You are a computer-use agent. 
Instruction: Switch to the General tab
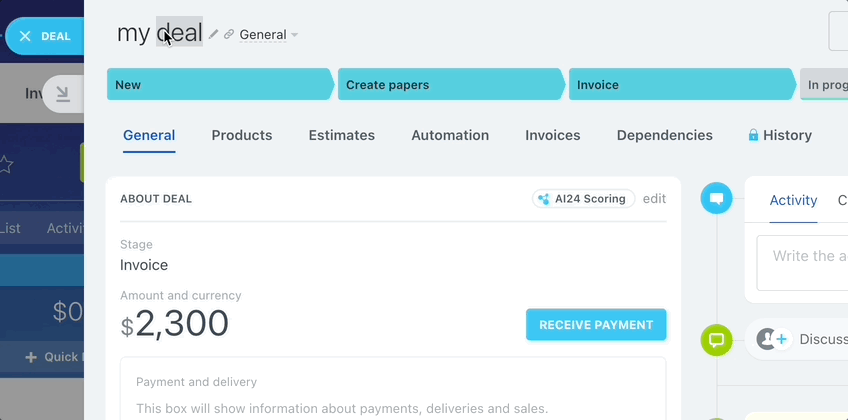149,135
